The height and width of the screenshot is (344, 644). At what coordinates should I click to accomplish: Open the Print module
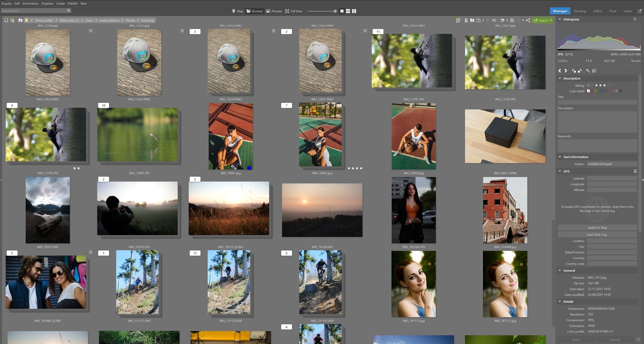613,11
